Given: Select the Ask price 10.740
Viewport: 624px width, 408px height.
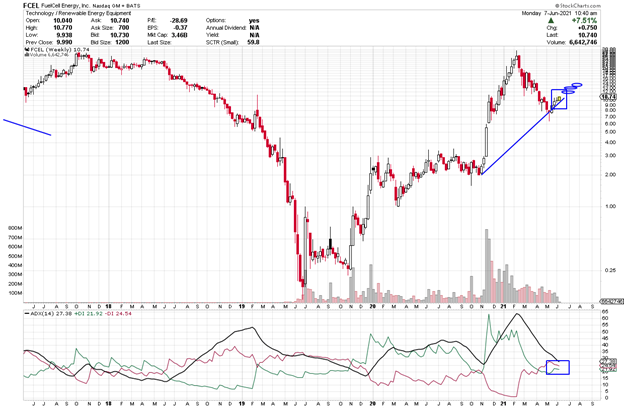Looking at the screenshot, I should [119, 20].
